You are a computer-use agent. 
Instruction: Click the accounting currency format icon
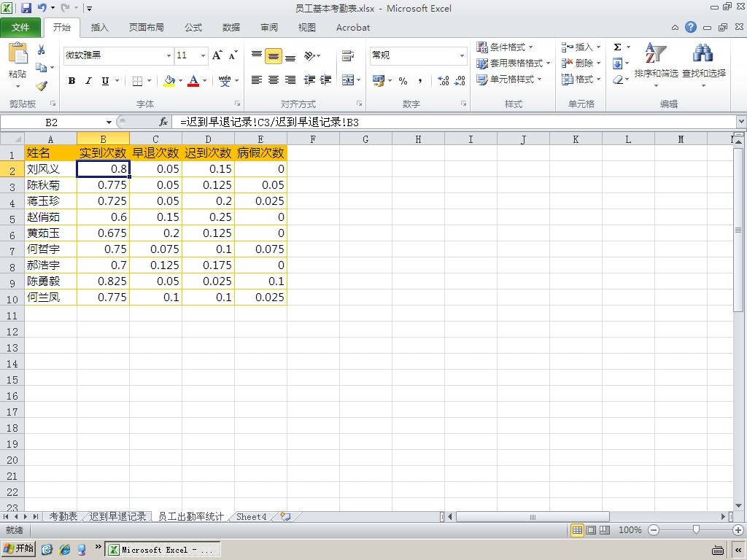[379, 80]
